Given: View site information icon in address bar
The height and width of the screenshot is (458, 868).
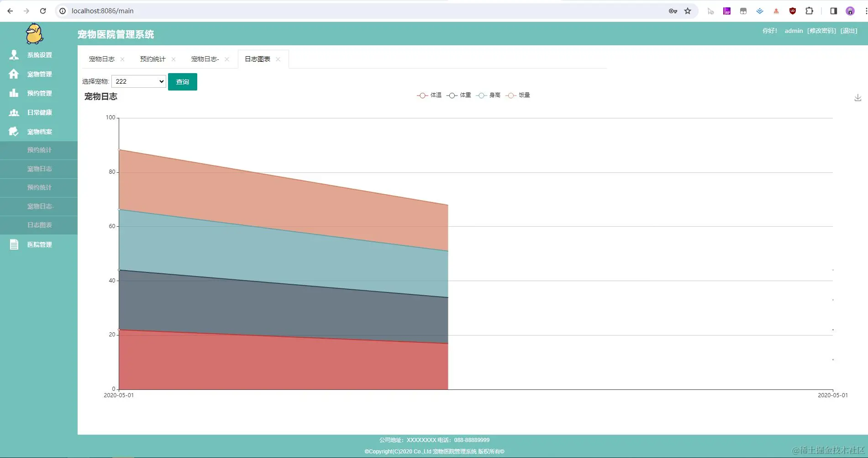Looking at the screenshot, I should coord(63,11).
